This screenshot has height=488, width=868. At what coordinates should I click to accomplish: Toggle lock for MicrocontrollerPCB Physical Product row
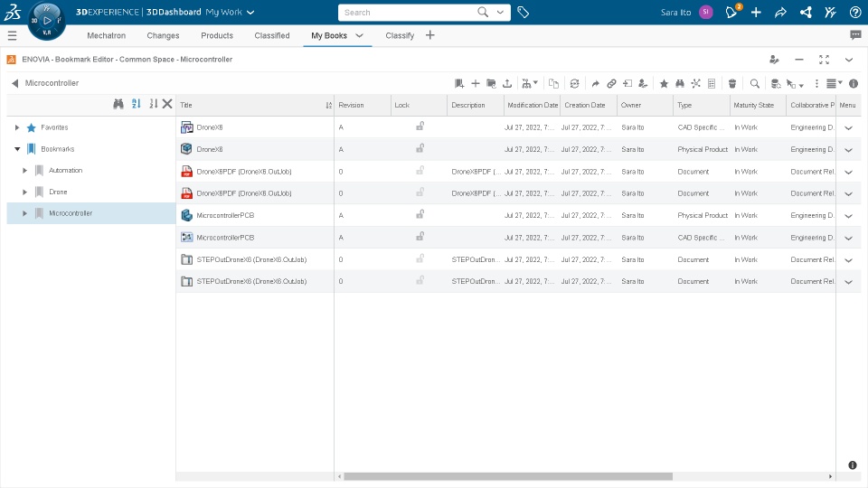click(420, 214)
